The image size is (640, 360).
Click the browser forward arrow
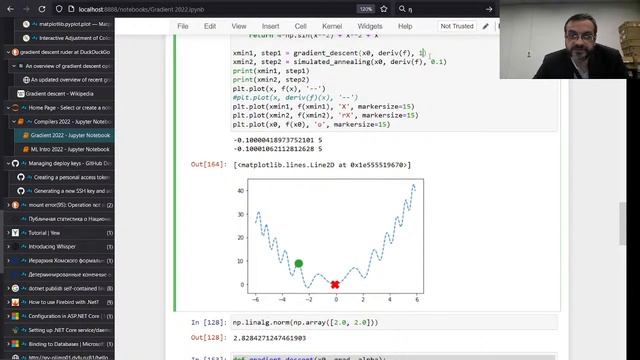(26, 9)
